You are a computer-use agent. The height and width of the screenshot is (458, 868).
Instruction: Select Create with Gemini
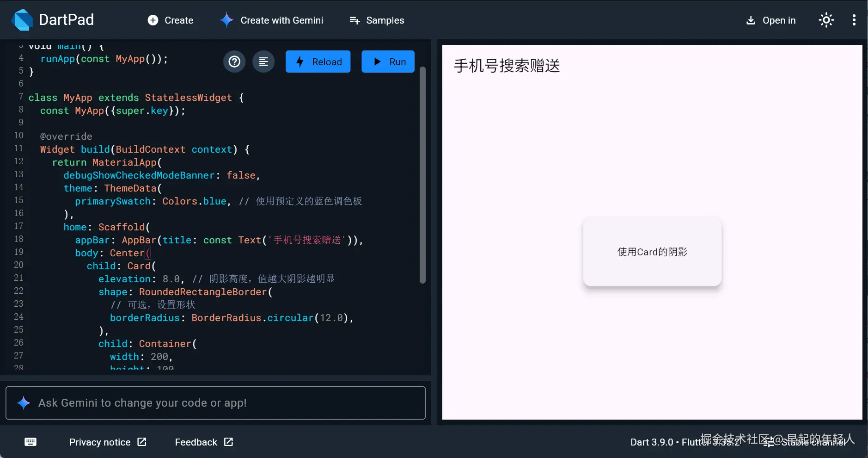coord(272,20)
